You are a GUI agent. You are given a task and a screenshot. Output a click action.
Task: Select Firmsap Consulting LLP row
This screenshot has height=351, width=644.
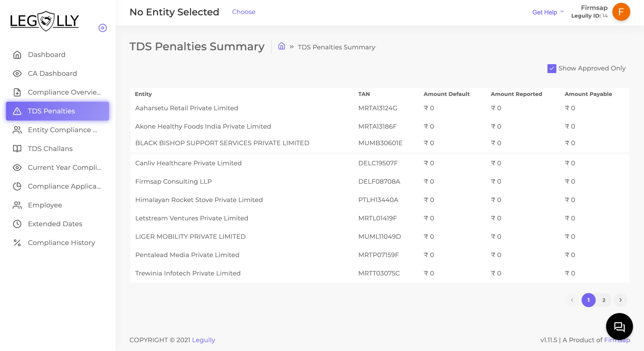[x=380, y=181]
